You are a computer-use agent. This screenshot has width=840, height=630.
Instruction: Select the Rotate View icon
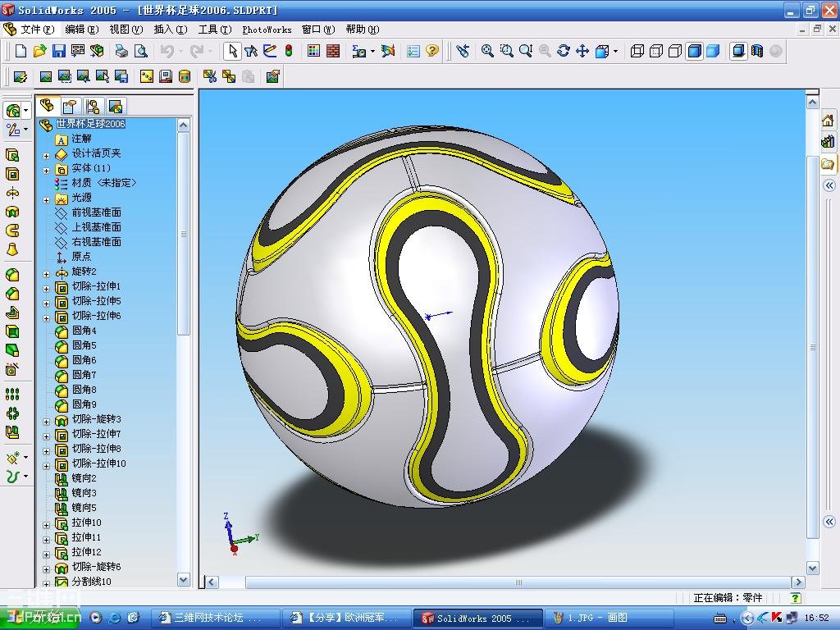[x=563, y=51]
